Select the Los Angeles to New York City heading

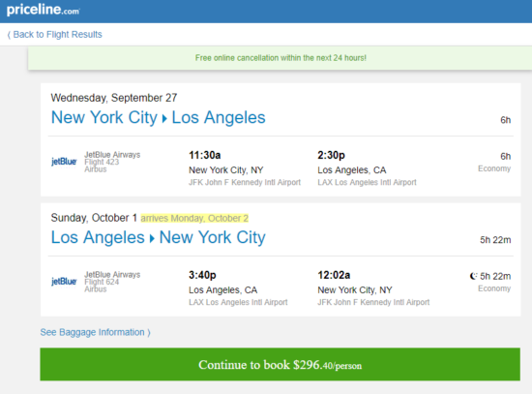click(158, 237)
